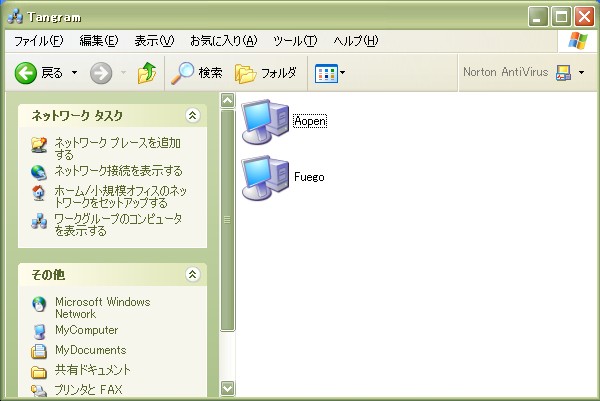Open the MyDocuments link
This screenshot has width=600, height=401.
90,350
